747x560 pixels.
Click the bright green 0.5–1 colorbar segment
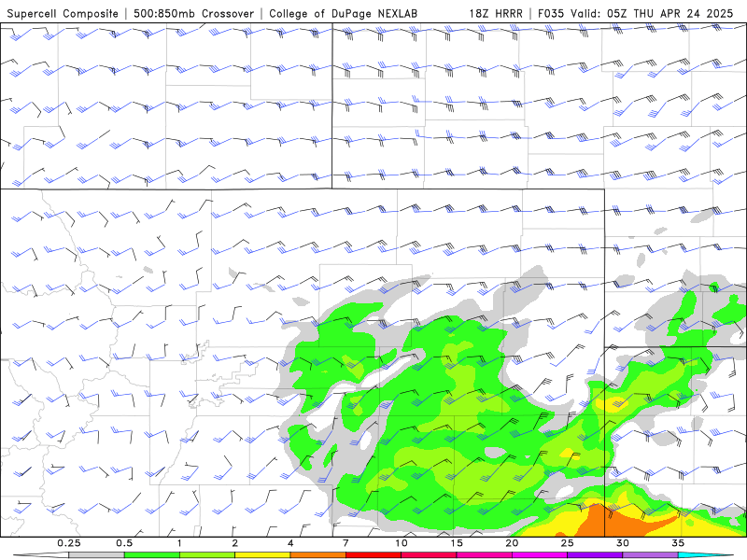pos(152,555)
